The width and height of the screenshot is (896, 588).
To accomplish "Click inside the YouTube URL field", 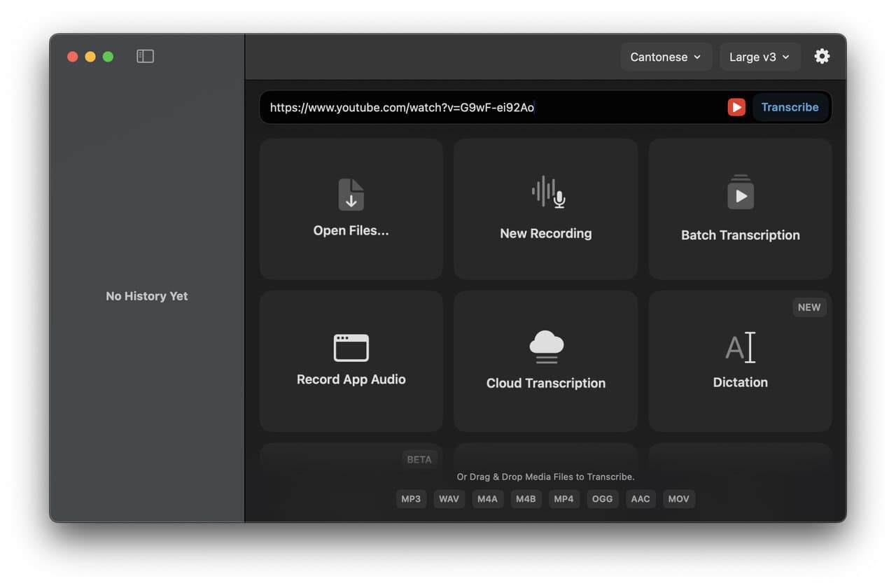I will point(490,107).
